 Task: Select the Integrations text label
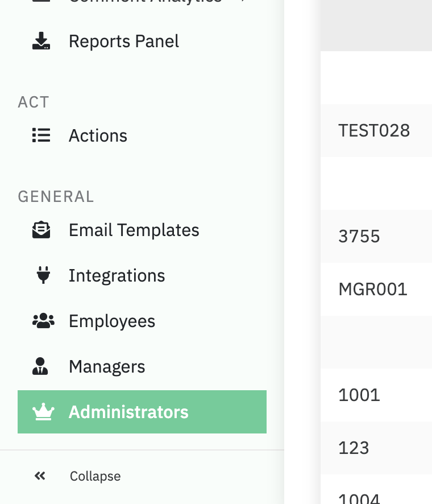(x=117, y=275)
